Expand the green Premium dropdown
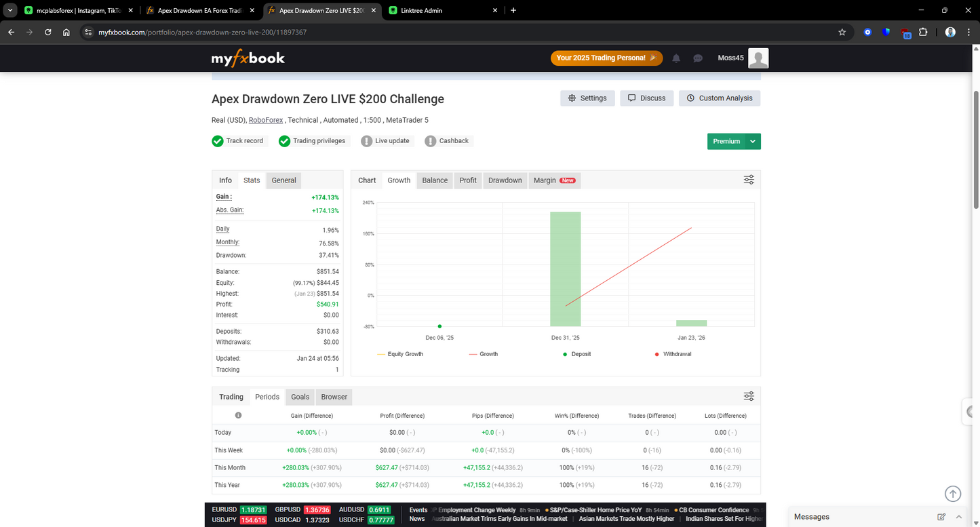The height and width of the screenshot is (527, 980). [752, 141]
